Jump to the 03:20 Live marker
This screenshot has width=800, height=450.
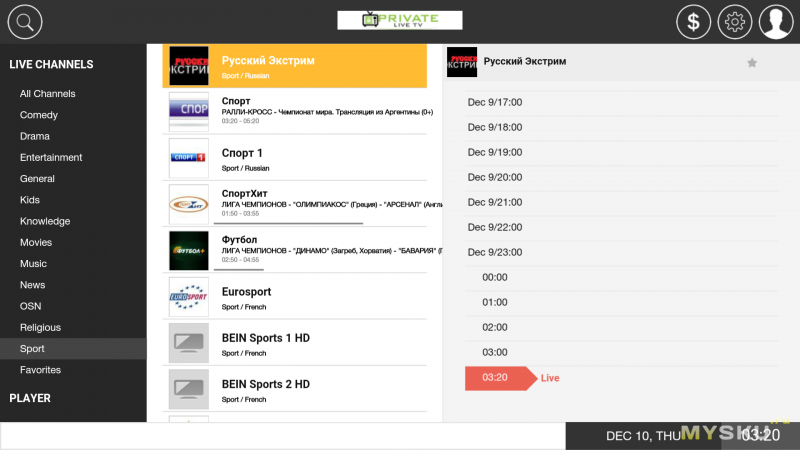(497, 378)
